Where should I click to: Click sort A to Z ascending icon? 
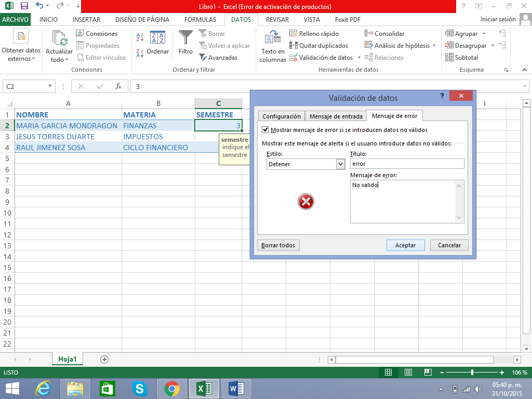click(140, 37)
